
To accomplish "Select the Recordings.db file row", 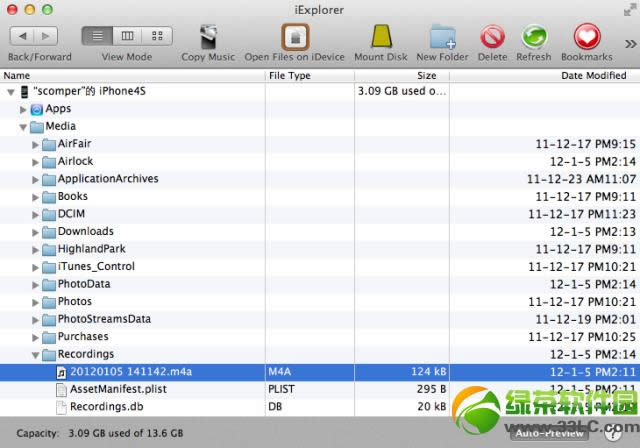I will [105, 407].
